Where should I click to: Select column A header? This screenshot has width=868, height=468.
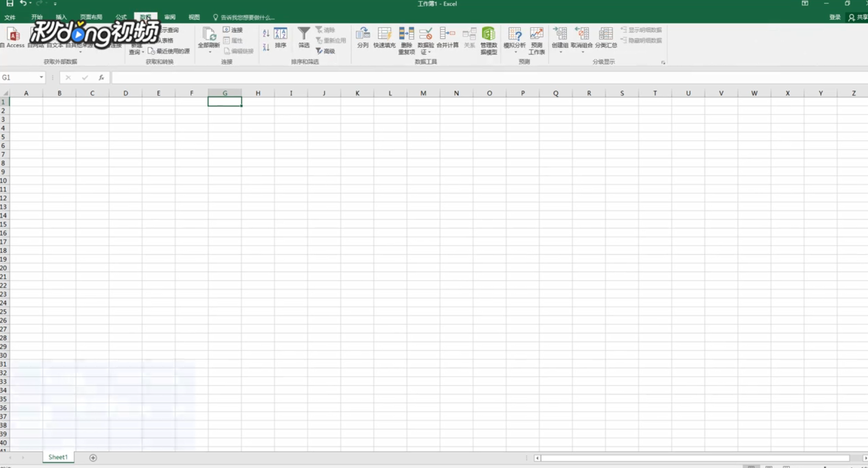(26, 93)
